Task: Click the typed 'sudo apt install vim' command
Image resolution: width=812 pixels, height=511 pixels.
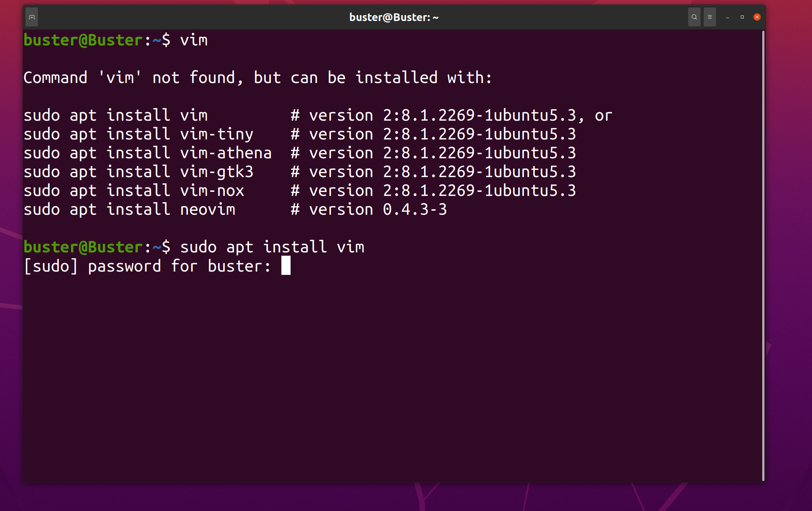Action: (x=272, y=247)
